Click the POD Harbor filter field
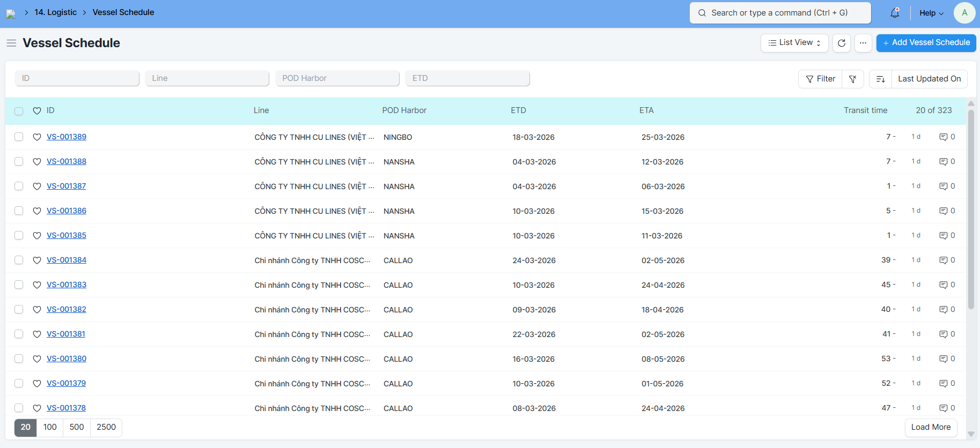980x448 pixels. pos(337,78)
